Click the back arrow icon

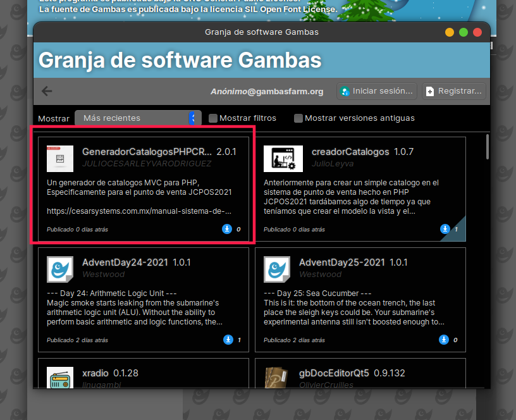point(47,91)
